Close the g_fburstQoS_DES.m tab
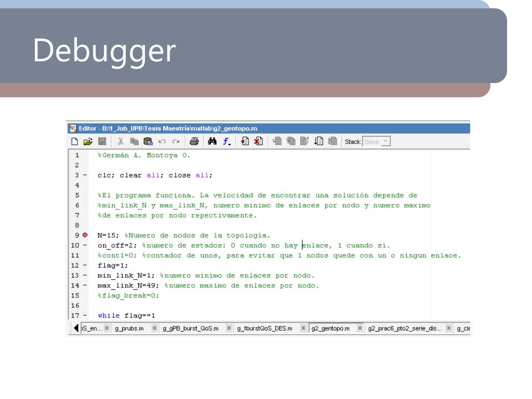532x399 pixels. (x=303, y=328)
